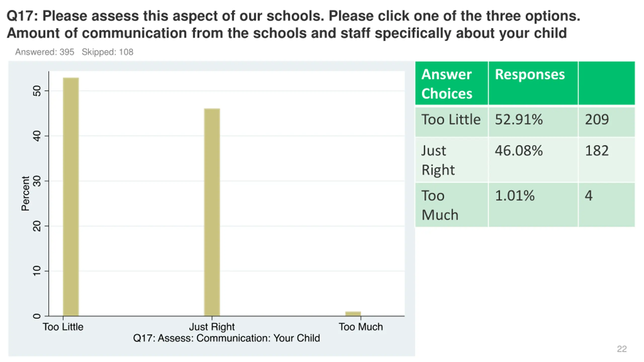644x362 pixels.
Task: Click the Too Little bar in chart
Action: tap(71, 197)
